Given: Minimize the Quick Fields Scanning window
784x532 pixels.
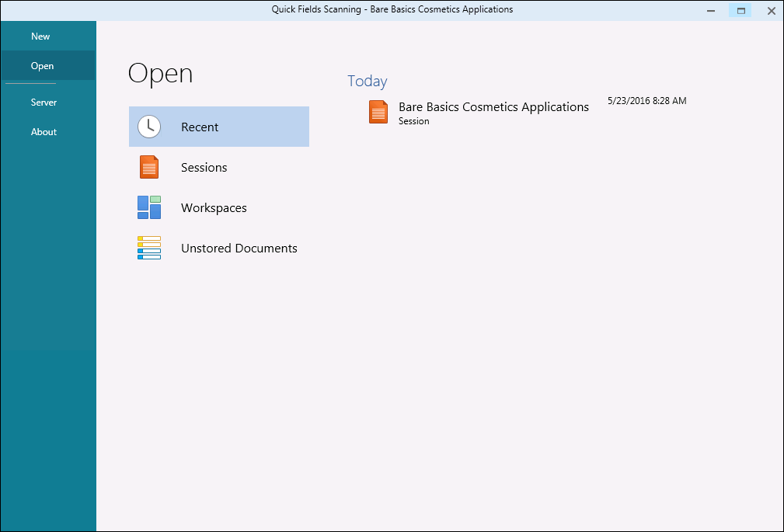Looking at the screenshot, I should tap(711, 11).
